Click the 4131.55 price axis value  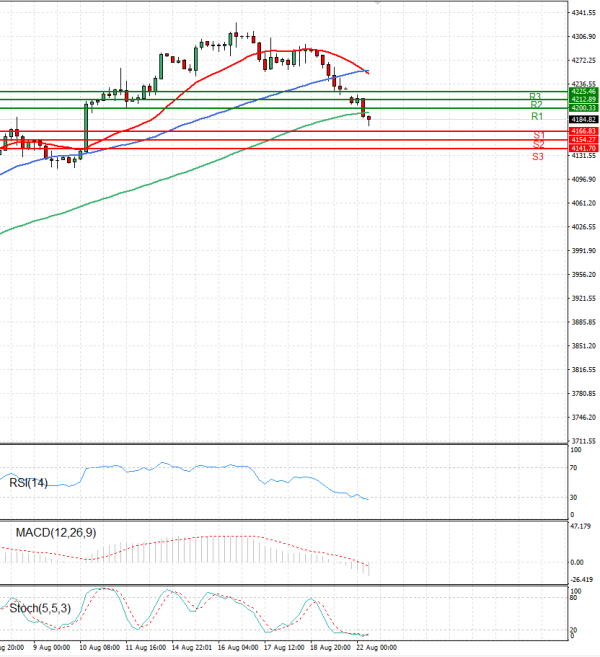click(x=584, y=156)
